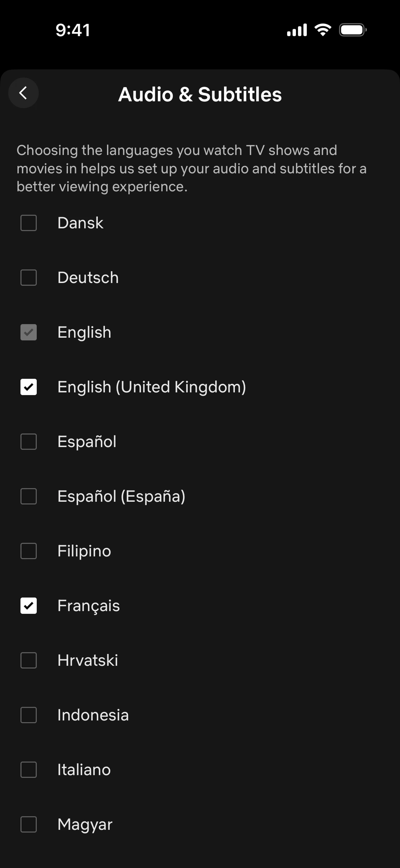The height and width of the screenshot is (868, 400).
Task: Check the Deutsch language box
Action: coord(29,278)
